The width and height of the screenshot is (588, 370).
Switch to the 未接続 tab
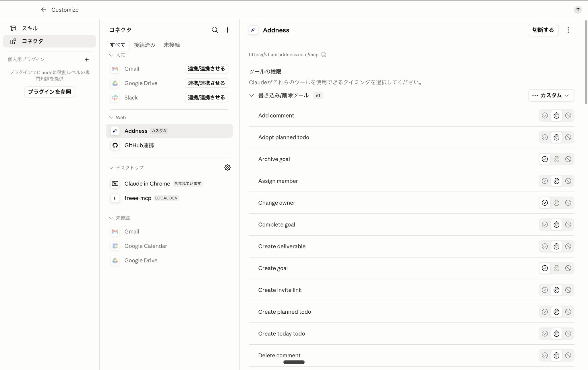172,45
